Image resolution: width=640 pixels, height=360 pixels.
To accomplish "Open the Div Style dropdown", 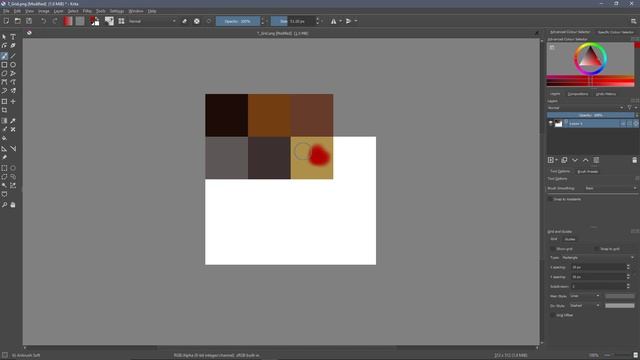I will [x=584, y=305].
